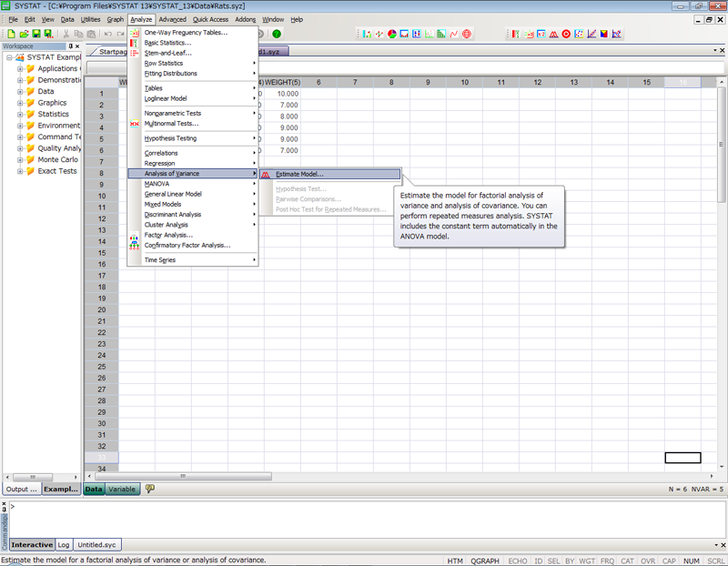This screenshot has height=566, width=728.
Task: Click the data grid horizontal scrollbar thumb
Action: click(184, 476)
